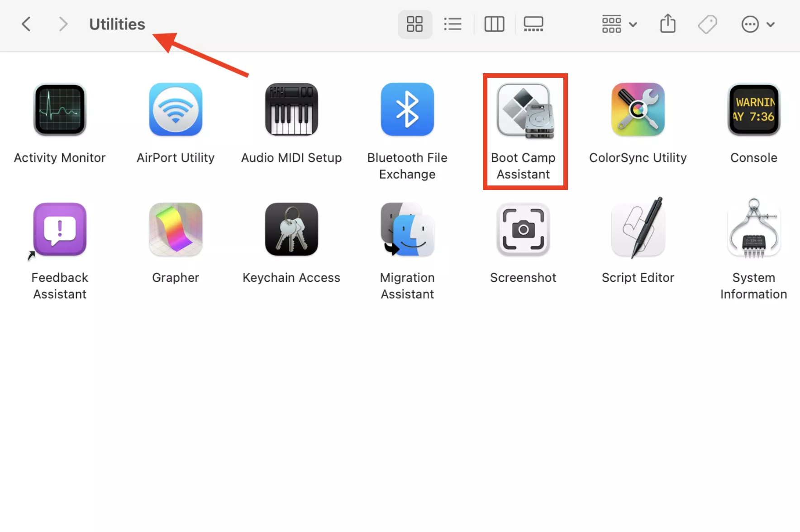Open the Activity Monitor app icon
Image resolution: width=800 pixels, height=532 pixels.
[x=60, y=109]
